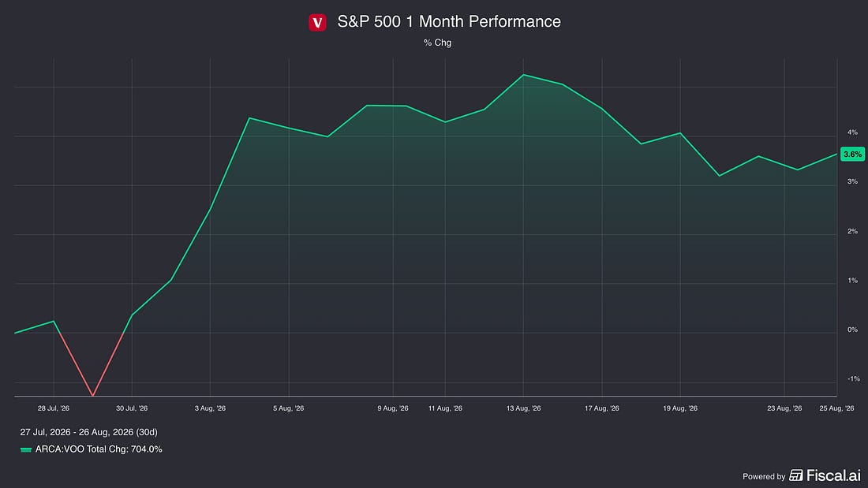Click the 4% y-axis label
The width and height of the screenshot is (868, 488).
tap(852, 132)
